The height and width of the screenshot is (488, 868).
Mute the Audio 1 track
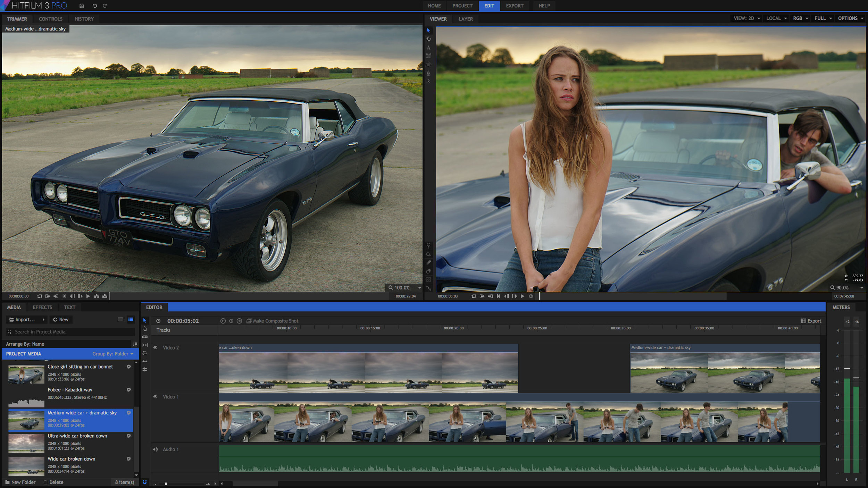tap(155, 449)
